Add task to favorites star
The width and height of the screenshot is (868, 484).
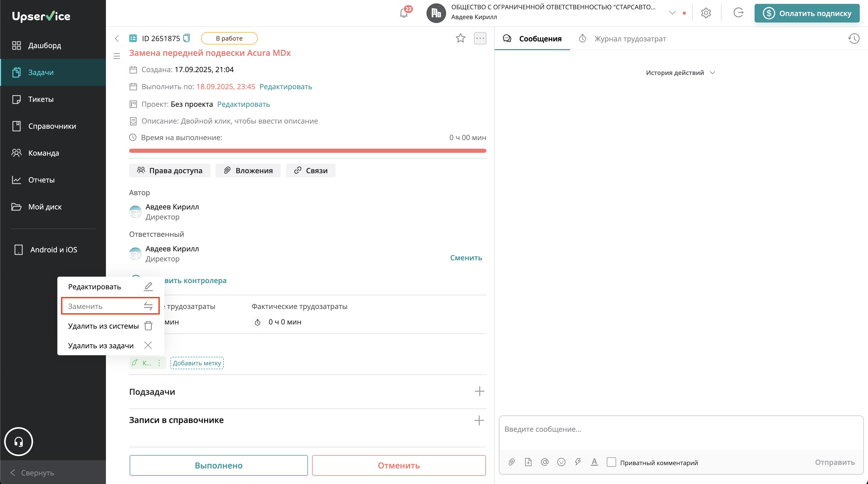tap(460, 38)
